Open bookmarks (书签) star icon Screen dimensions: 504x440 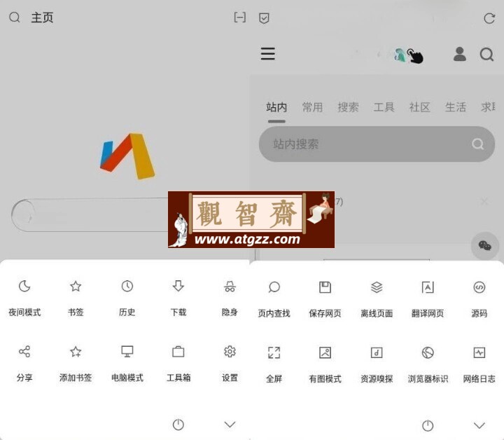tap(76, 286)
